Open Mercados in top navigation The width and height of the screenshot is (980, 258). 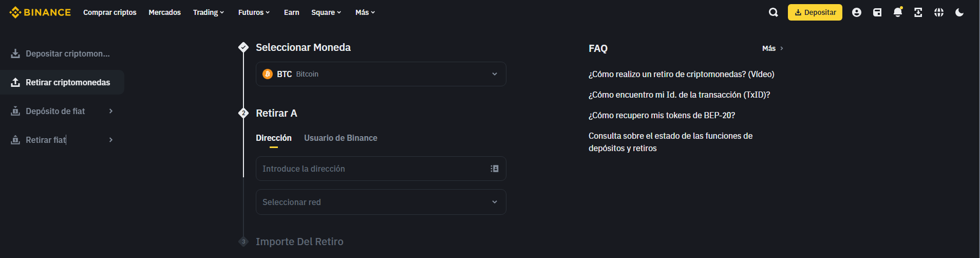[x=164, y=12]
